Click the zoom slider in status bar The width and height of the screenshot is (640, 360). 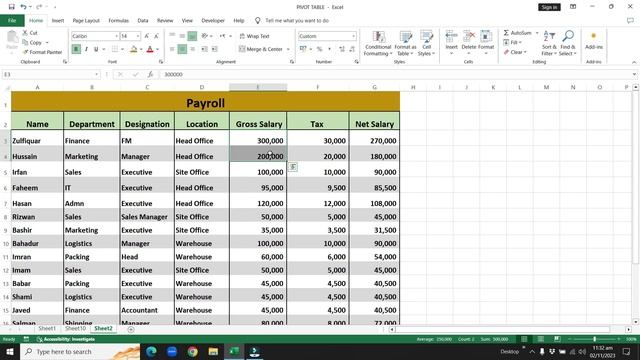(594, 339)
